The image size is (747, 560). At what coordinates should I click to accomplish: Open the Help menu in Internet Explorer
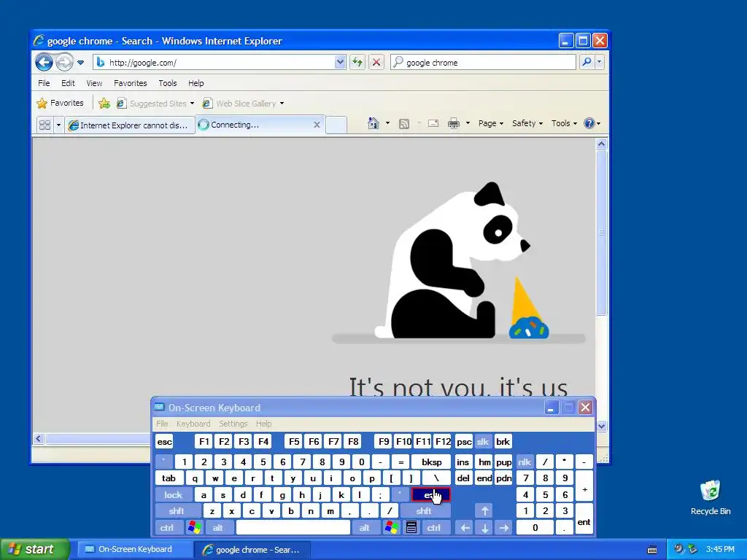[x=196, y=83]
